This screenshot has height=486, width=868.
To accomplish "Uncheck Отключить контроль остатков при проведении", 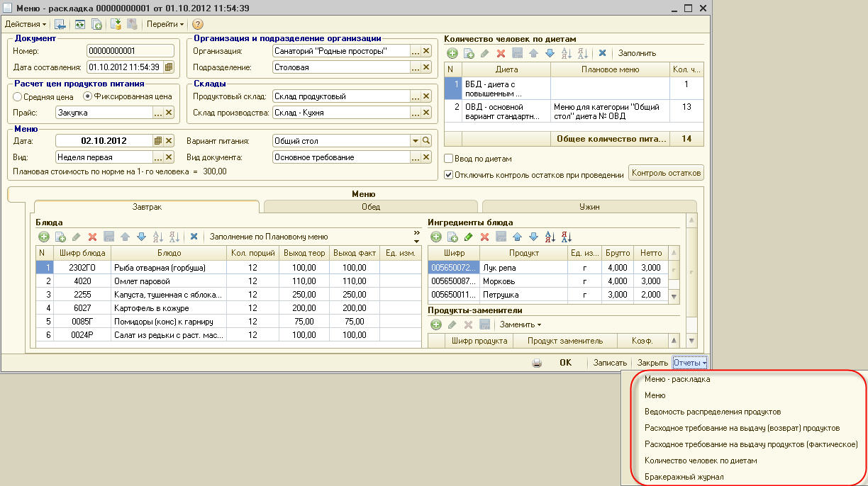I will 448,175.
